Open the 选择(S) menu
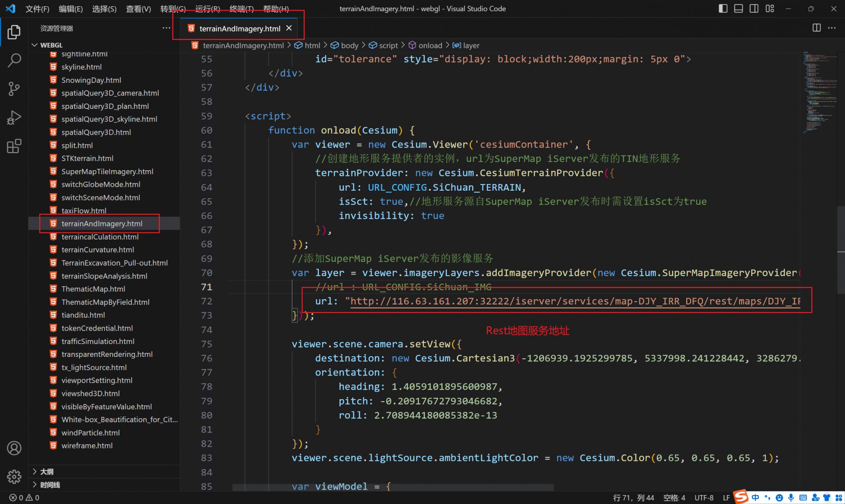 point(104,8)
